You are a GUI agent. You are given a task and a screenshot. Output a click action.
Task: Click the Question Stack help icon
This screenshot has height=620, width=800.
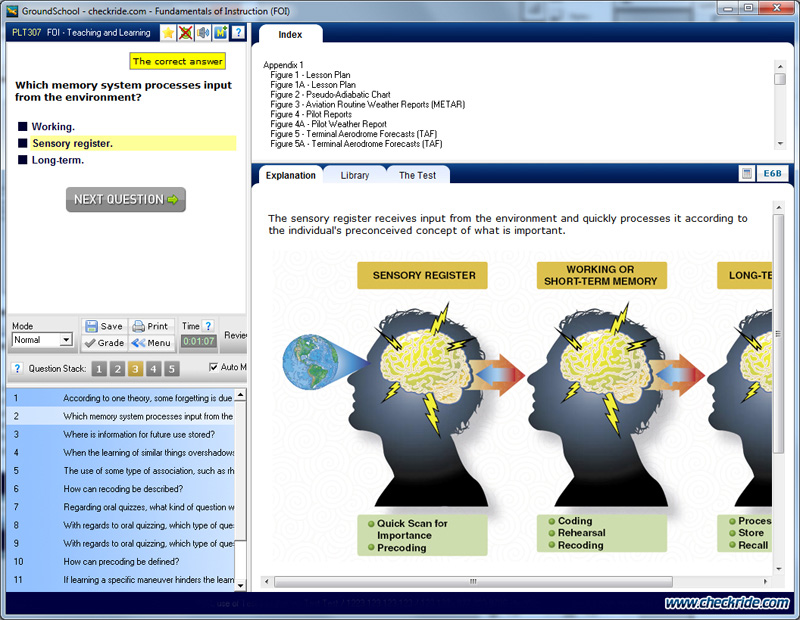click(17, 369)
